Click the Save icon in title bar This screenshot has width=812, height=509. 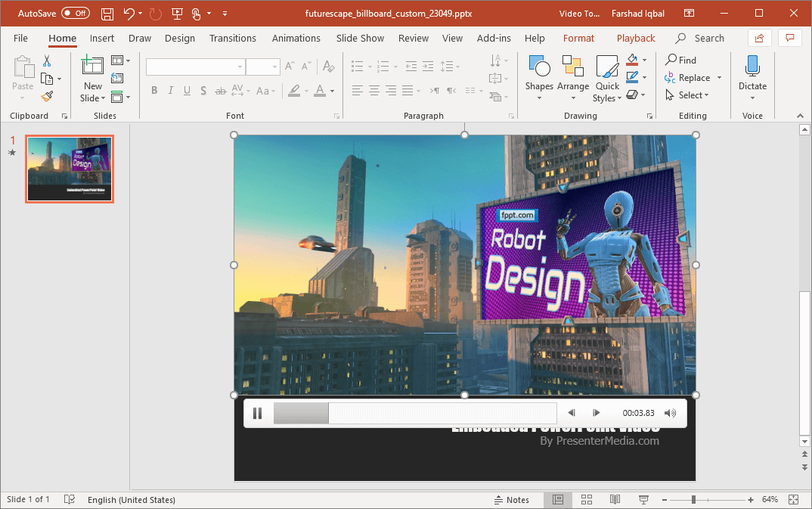[x=107, y=13]
